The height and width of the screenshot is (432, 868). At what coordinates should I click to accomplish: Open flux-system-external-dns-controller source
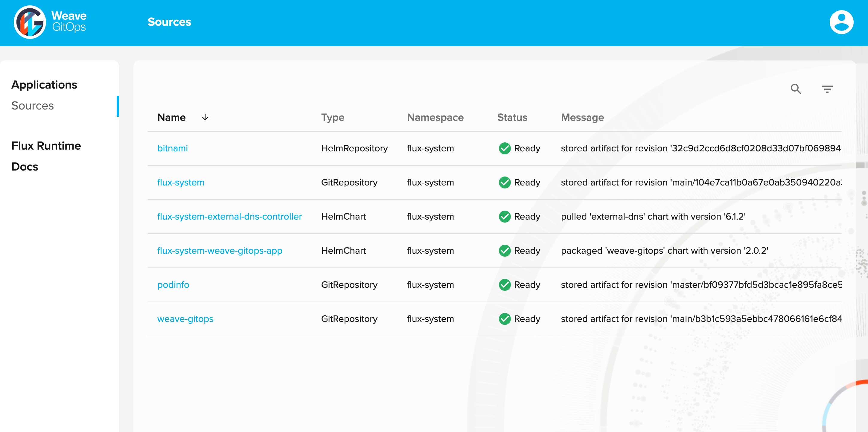point(229,216)
